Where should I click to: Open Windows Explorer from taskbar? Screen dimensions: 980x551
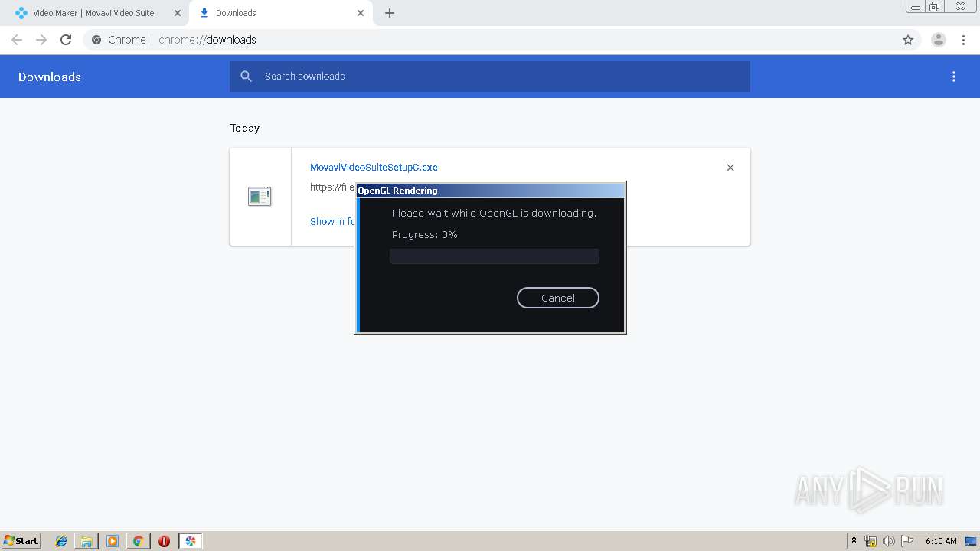point(87,541)
